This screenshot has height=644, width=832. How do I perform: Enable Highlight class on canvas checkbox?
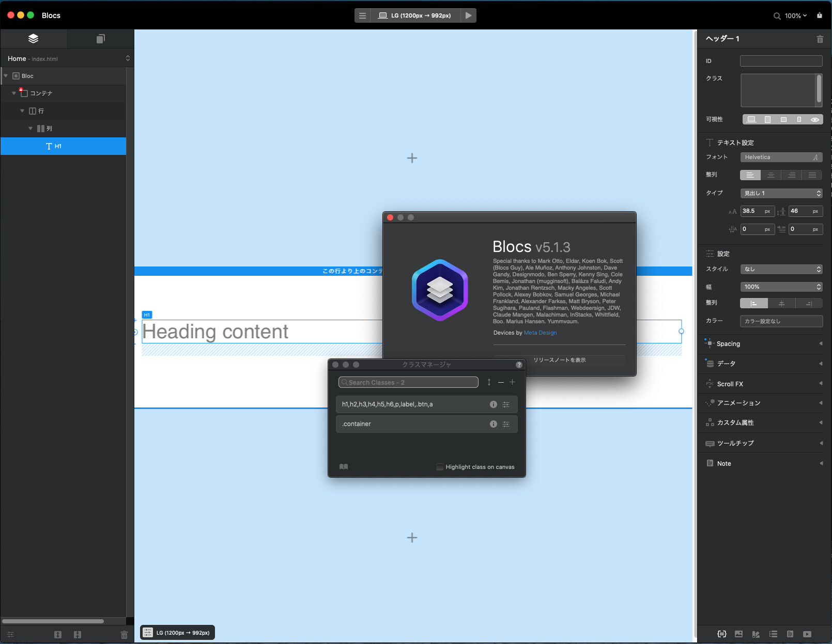coord(440,467)
